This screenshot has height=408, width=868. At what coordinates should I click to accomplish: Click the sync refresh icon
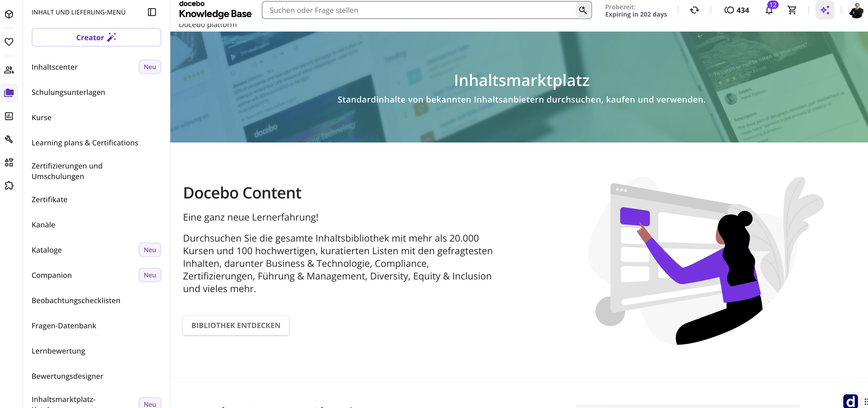[x=695, y=10]
